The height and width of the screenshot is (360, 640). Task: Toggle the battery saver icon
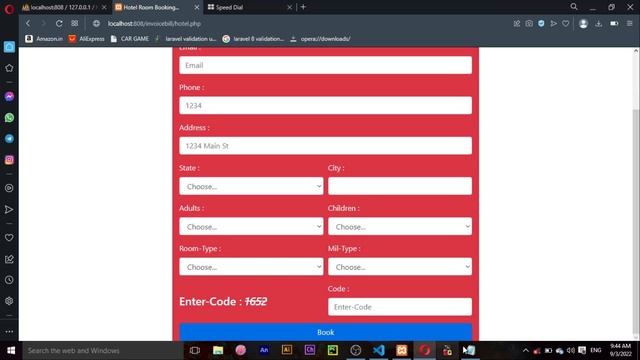point(614,24)
